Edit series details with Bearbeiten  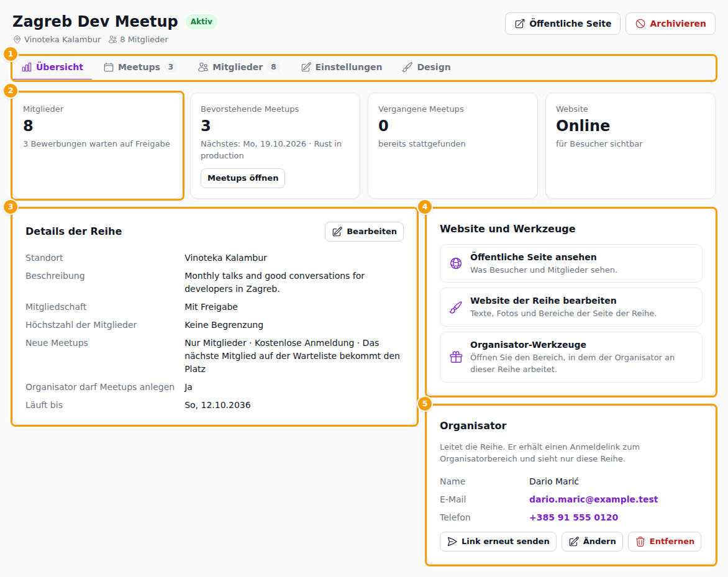[365, 232]
